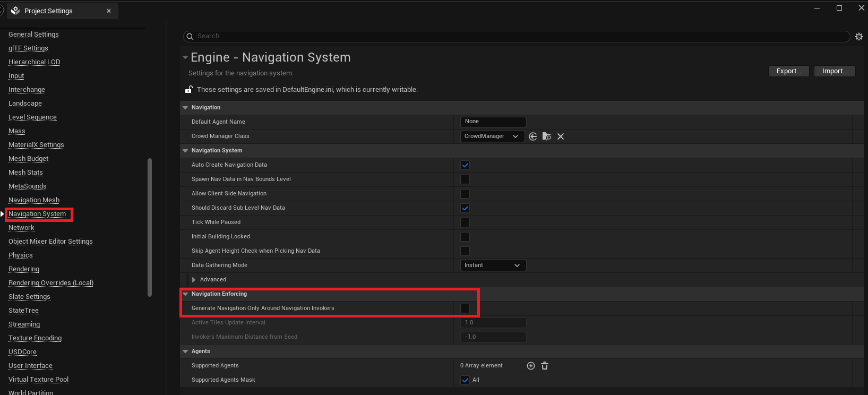
Task: Toggle Supported Agents Mask All checkbox
Action: click(465, 380)
